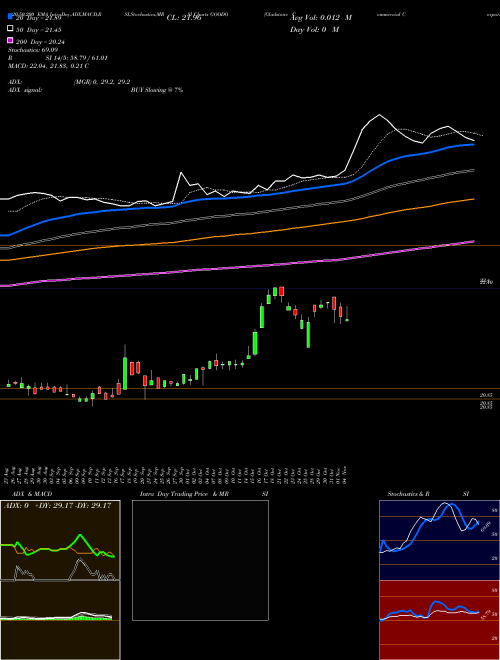Click the long green candle with the lowest wick after the peak
Screen dimensions: 500x660
coord(308,334)
